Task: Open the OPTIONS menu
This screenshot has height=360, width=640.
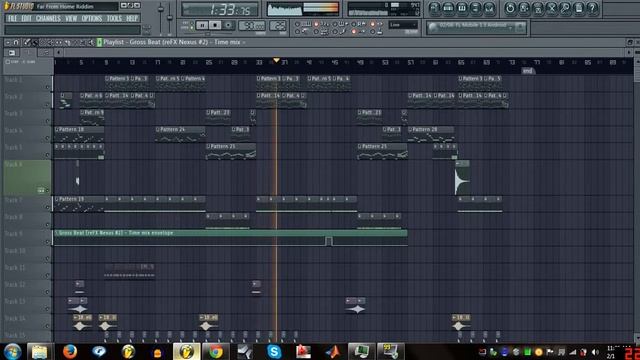Action: (x=92, y=18)
